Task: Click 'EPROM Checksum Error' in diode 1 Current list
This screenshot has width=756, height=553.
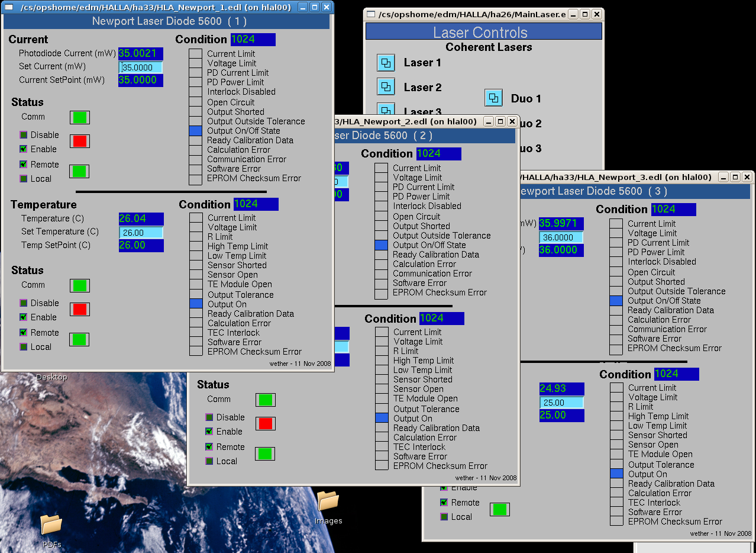Action: click(x=254, y=178)
